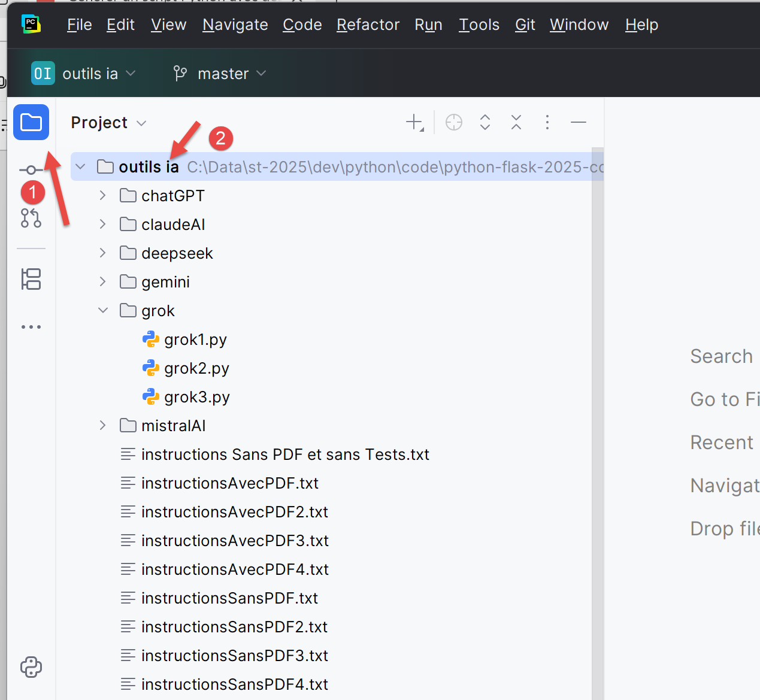
Task: Expand the mistralAI folder
Action: click(103, 426)
